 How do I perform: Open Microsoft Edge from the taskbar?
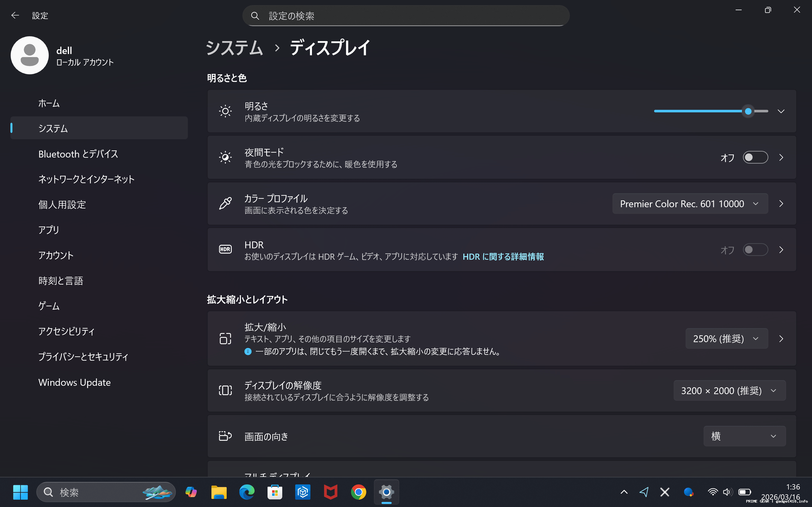[247, 492]
